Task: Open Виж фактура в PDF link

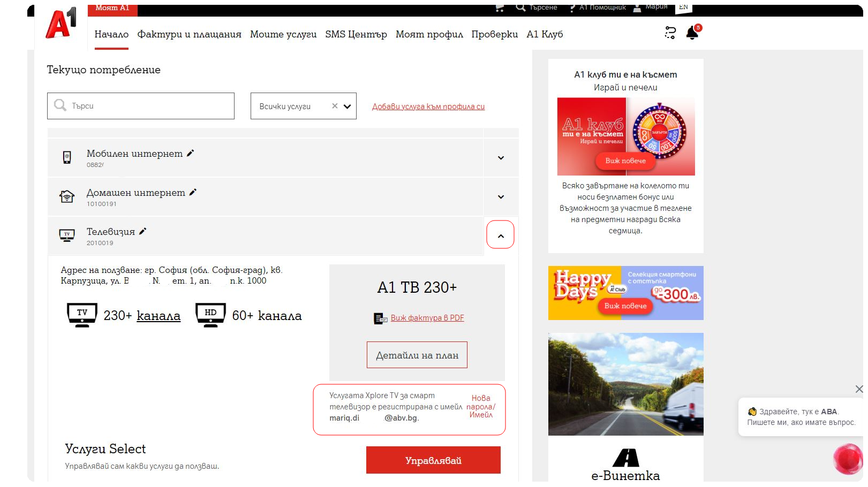Action: click(x=427, y=318)
